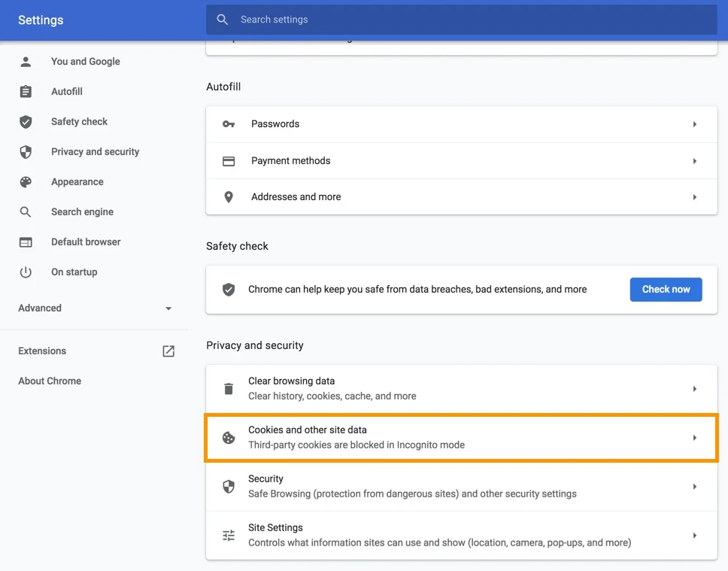
Task: Open Security settings via its arrow
Action: [x=695, y=487]
